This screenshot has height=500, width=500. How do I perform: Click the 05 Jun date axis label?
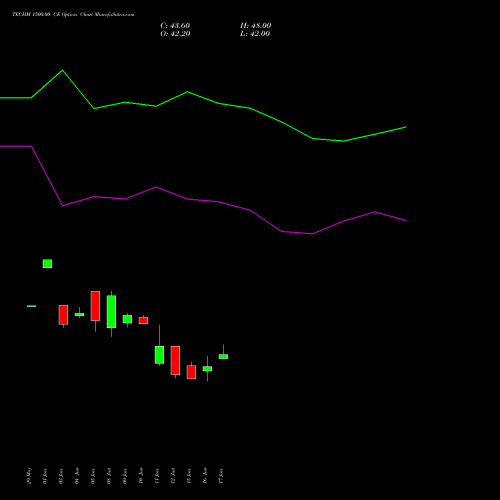coord(93,476)
